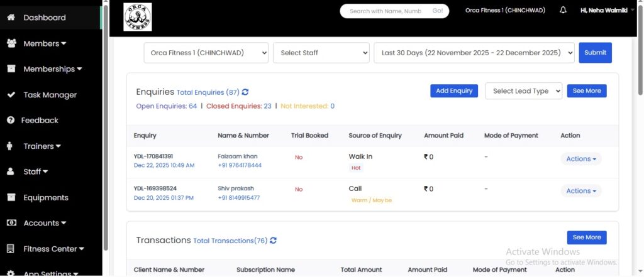The width and height of the screenshot is (644, 277).
Task: Click enquiry ID YDL-169398524
Action: point(155,188)
